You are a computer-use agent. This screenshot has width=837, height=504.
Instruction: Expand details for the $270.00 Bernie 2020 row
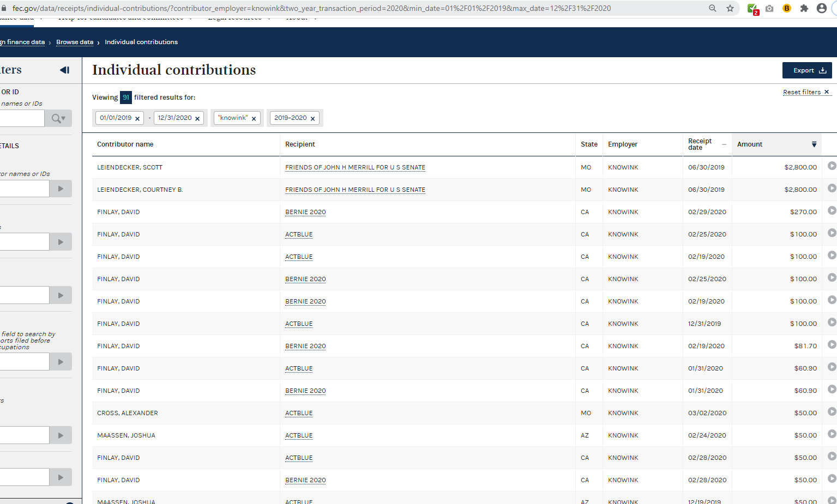(x=832, y=211)
